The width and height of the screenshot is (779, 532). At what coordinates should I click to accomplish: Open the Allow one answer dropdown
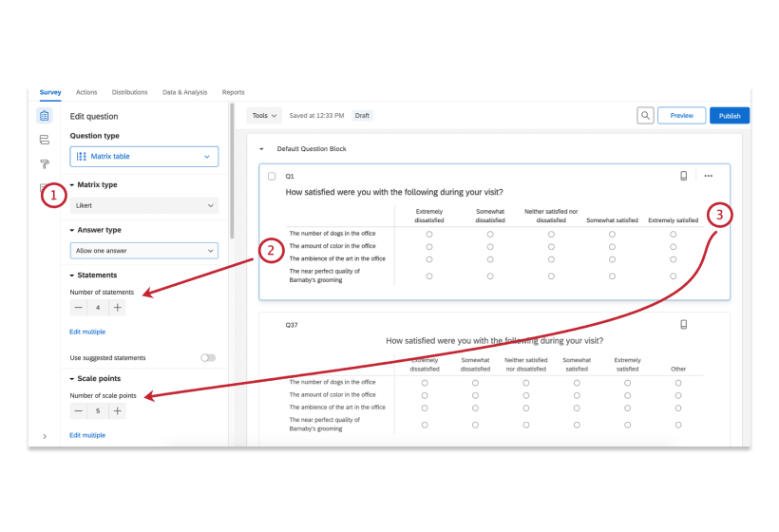click(x=144, y=251)
